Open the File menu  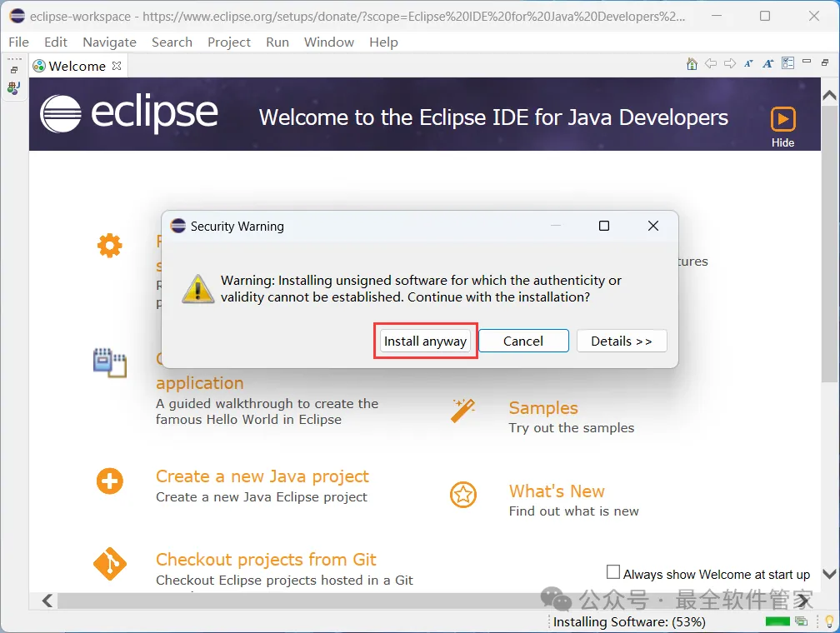tap(18, 42)
